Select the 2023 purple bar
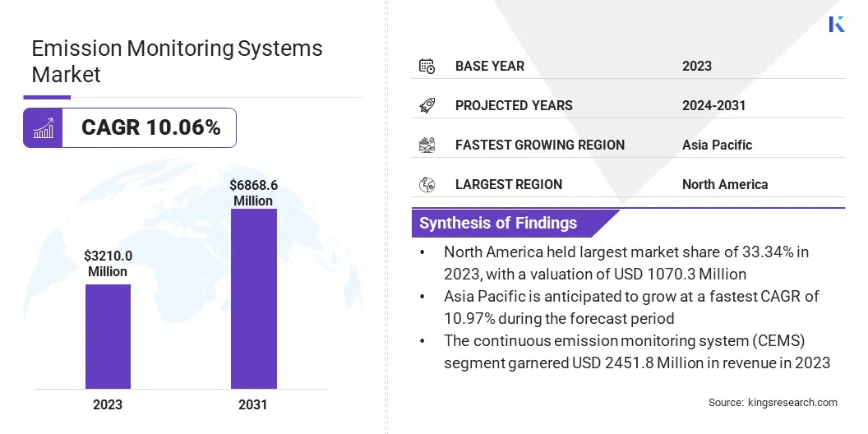The image size is (868, 434). point(108,336)
